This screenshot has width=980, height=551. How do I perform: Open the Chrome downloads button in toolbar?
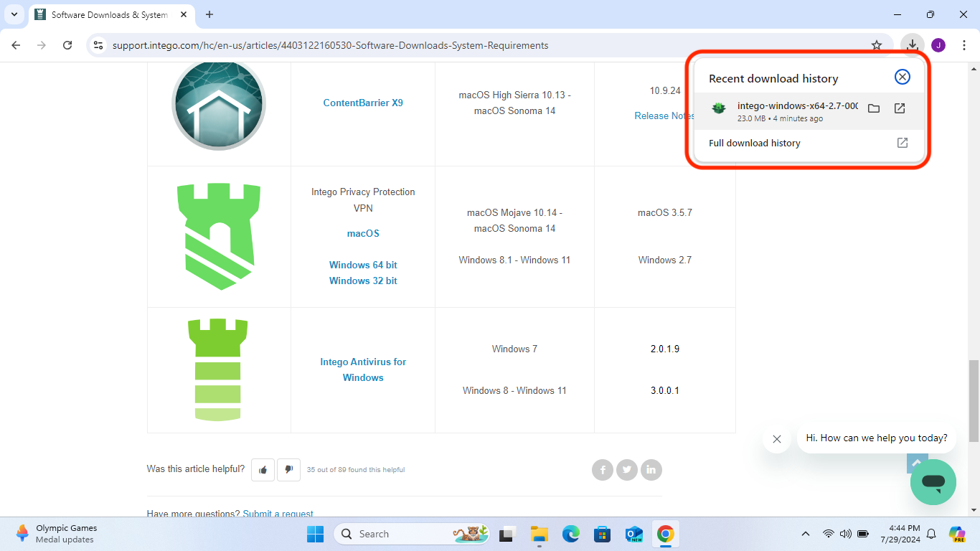912,45
